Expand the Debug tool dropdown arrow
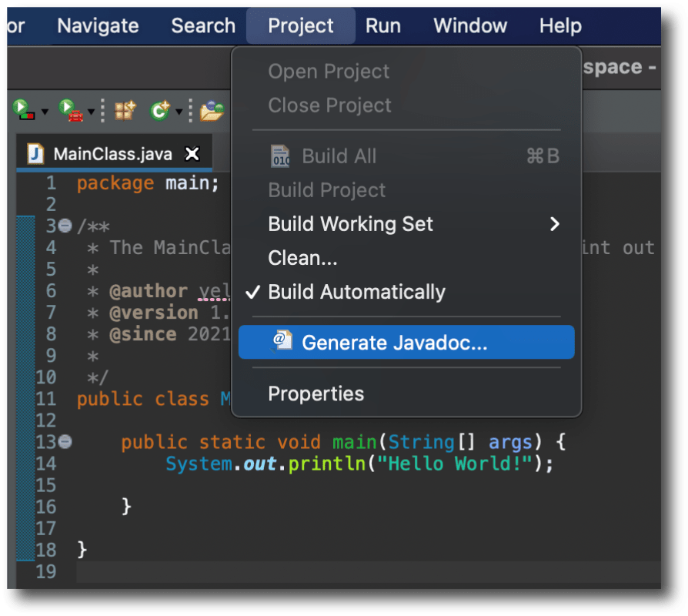Screen dimensions: 688x616 [x=90, y=110]
